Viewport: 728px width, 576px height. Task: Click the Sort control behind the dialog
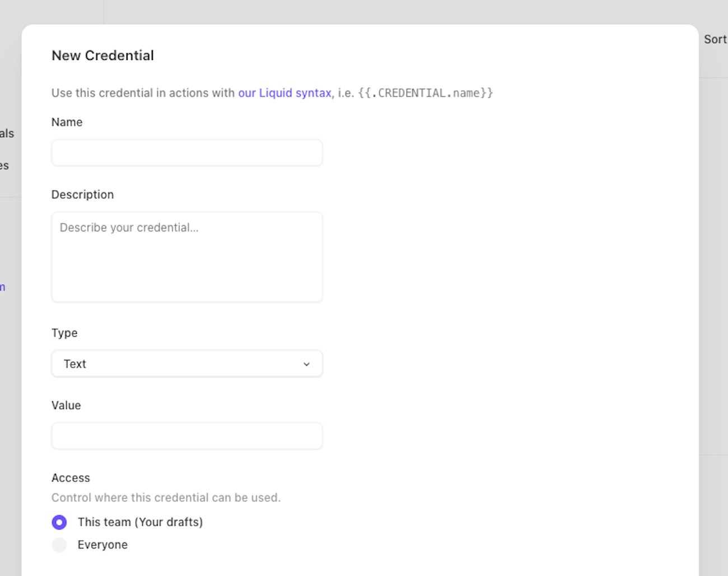[x=715, y=39]
